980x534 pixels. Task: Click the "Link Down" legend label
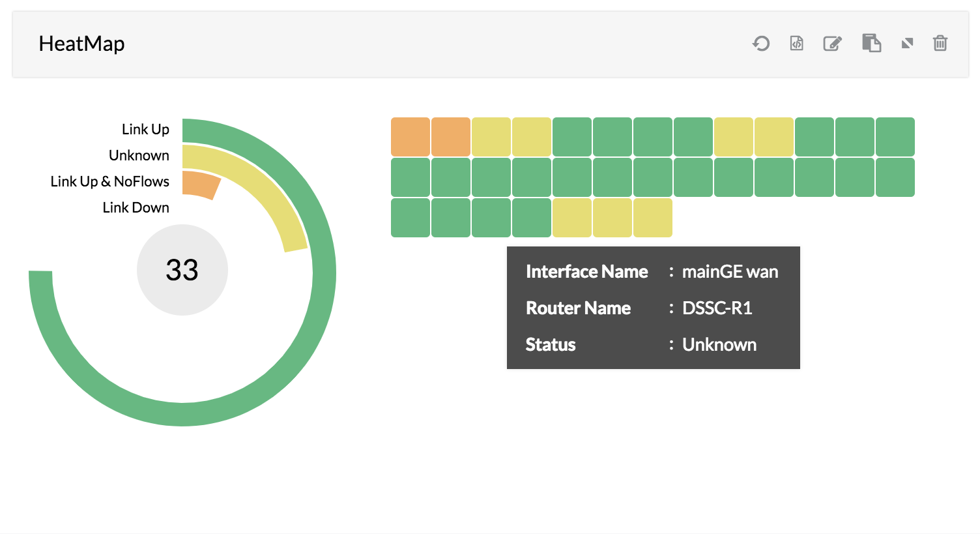(136, 208)
